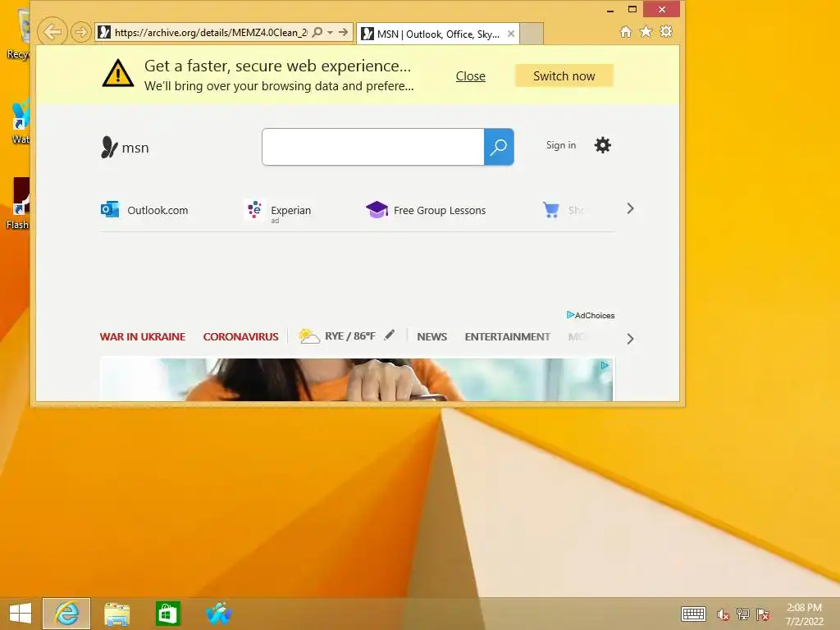Open the browser Home page icon
840x630 pixels.
(625, 32)
